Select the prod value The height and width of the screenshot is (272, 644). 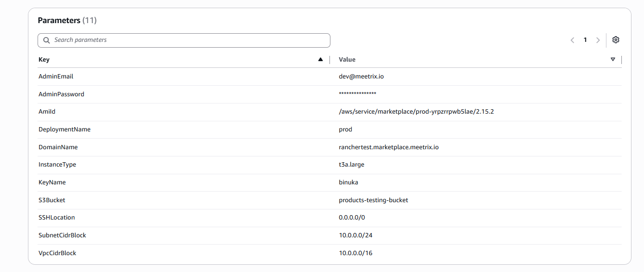coord(345,130)
